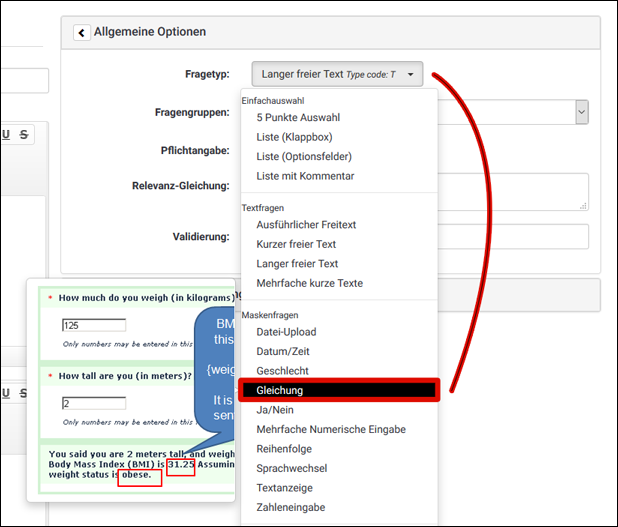Choose Zahleneingabe from dropdown
Image resolution: width=618 pixels, height=527 pixels.
(290, 507)
